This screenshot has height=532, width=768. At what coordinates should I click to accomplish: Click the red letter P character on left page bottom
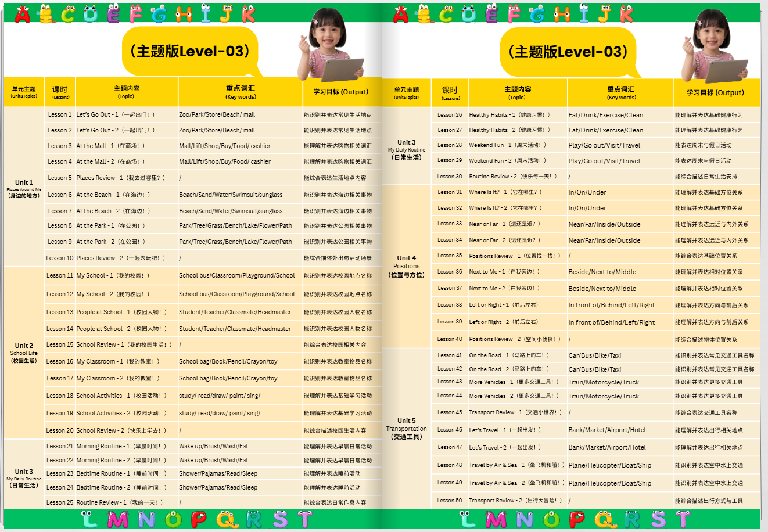[199, 519]
